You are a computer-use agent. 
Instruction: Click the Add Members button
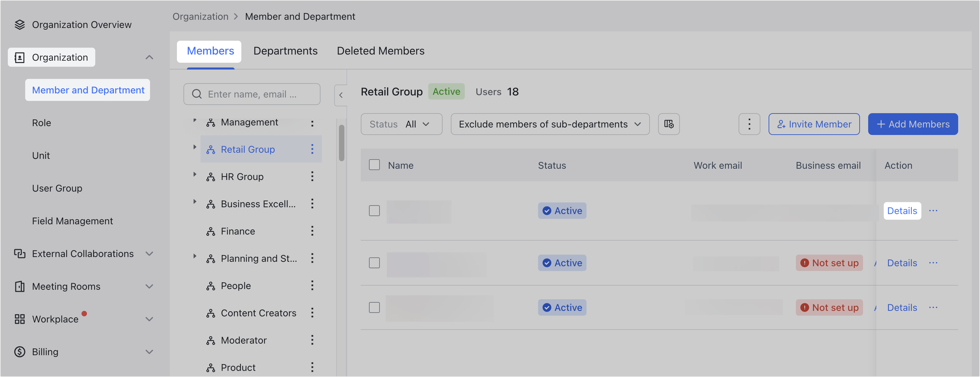pyautogui.click(x=913, y=124)
